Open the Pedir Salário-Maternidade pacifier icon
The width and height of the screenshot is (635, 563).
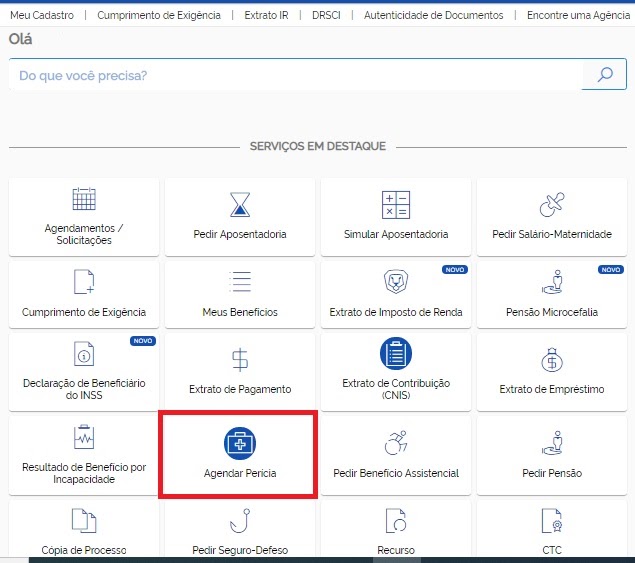click(x=551, y=204)
